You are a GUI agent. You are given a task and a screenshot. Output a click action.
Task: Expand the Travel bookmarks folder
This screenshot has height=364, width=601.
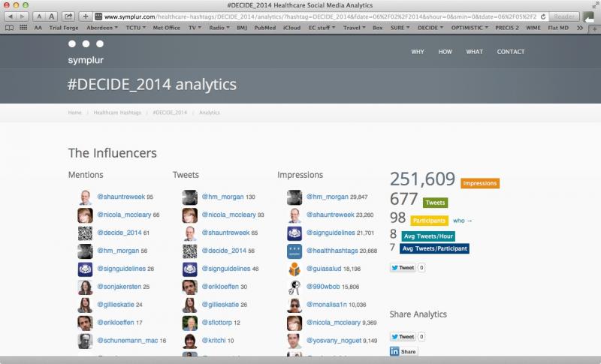(354, 28)
